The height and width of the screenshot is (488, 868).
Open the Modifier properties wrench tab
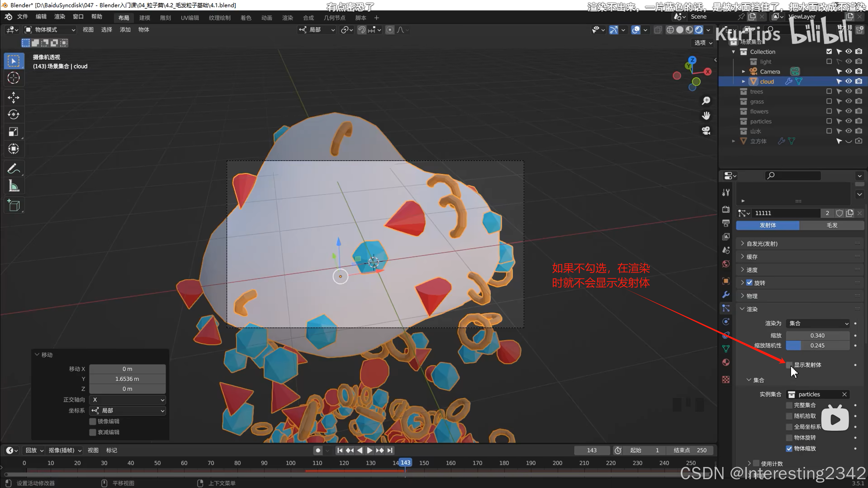click(x=726, y=294)
